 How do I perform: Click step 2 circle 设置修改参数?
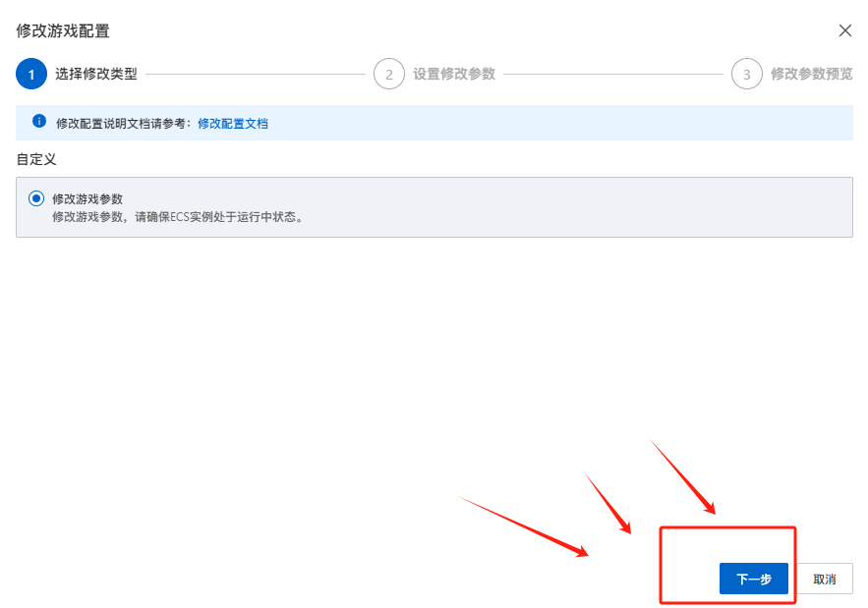(389, 74)
